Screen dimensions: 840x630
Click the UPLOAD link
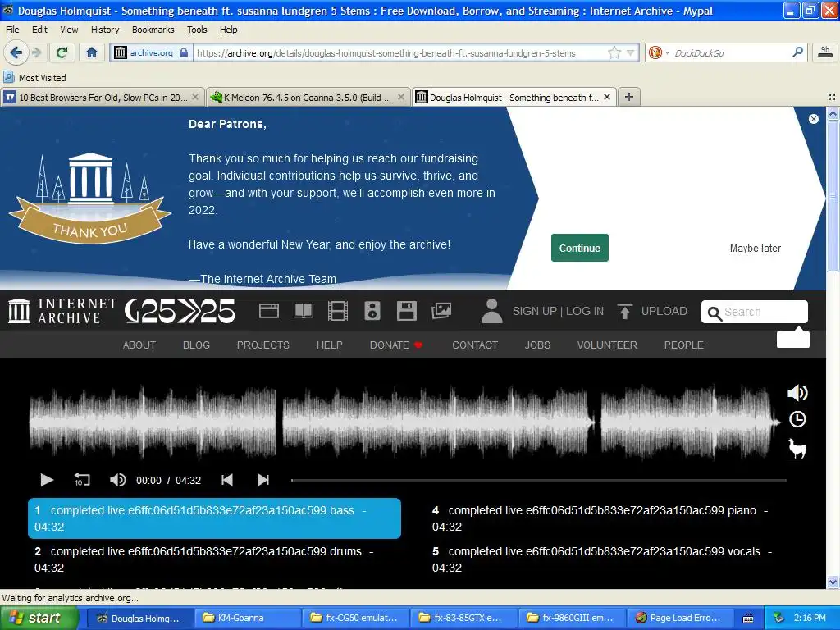664,311
